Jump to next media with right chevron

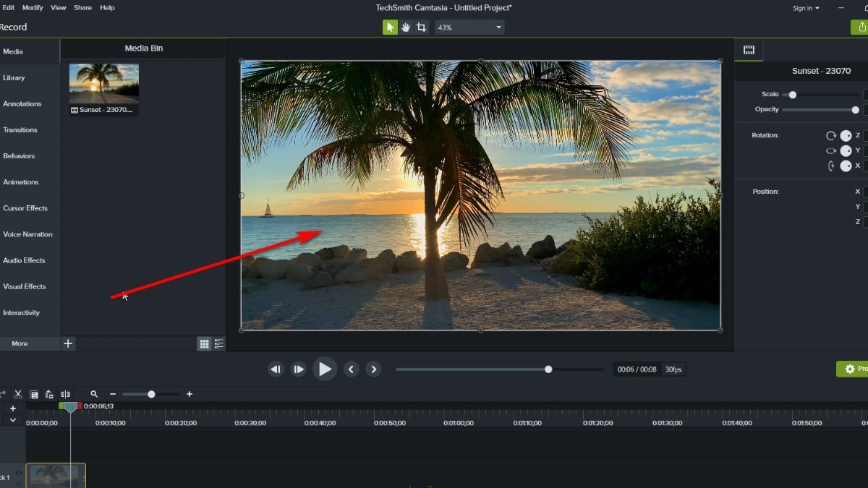tap(373, 369)
